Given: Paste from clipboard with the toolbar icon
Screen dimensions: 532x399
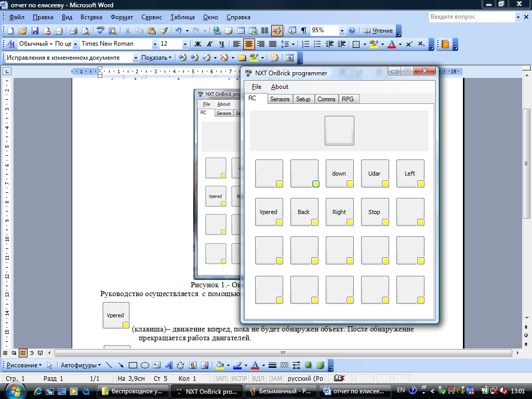Looking at the screenshot, I should point(151,31).
